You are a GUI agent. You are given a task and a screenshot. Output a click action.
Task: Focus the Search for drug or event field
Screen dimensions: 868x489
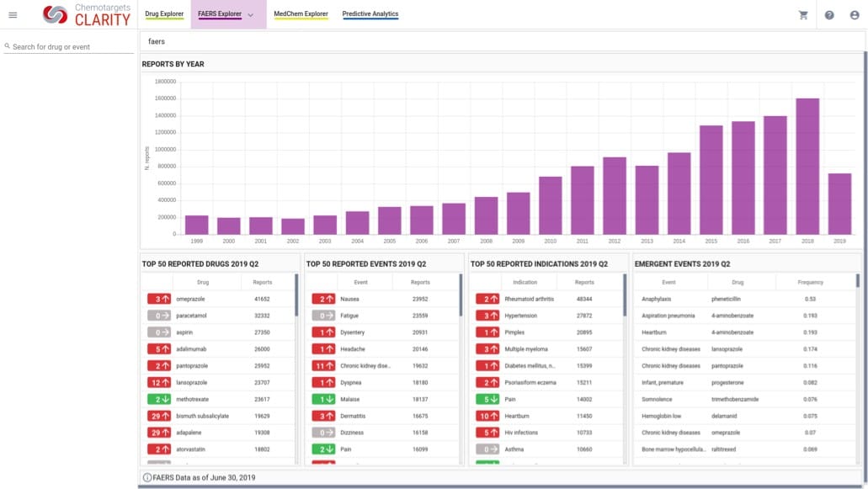tap(69, 46)
